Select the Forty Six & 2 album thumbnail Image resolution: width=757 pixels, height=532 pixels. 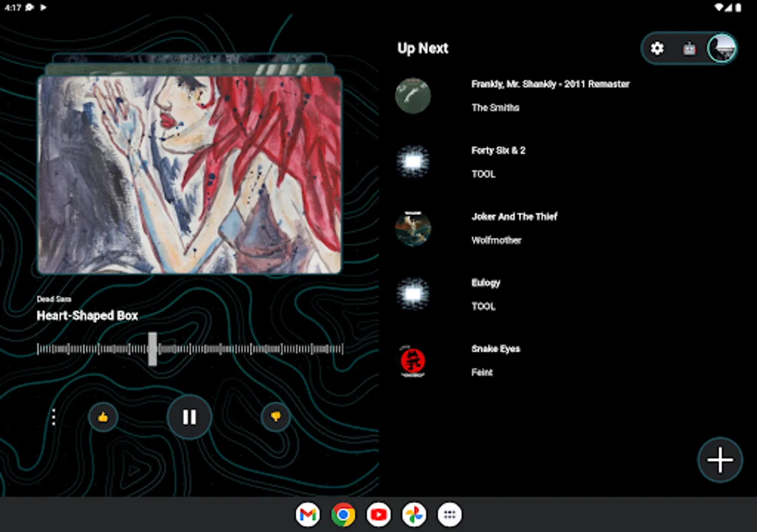coord(413,162)
